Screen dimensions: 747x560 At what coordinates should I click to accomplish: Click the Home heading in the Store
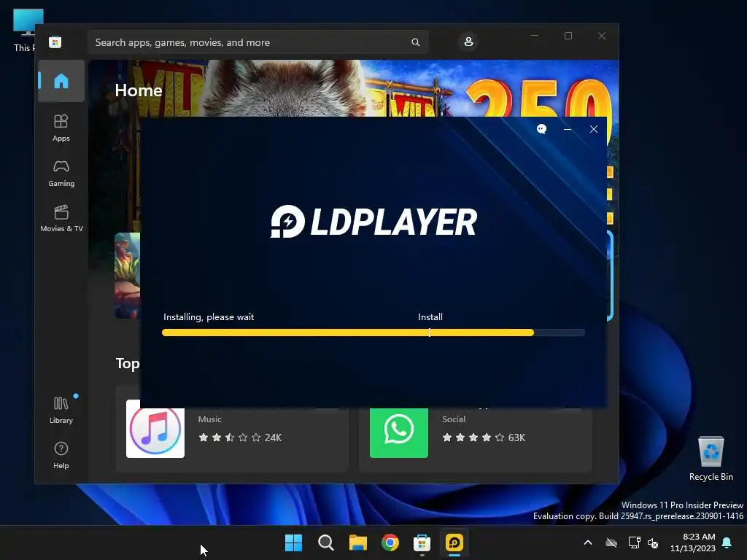point(139,90)
